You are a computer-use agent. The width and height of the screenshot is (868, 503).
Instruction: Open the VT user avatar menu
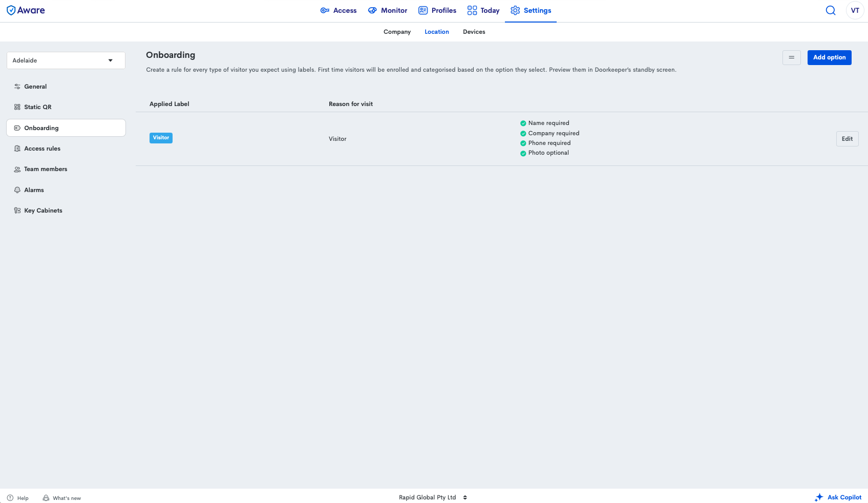click(855, 10)
